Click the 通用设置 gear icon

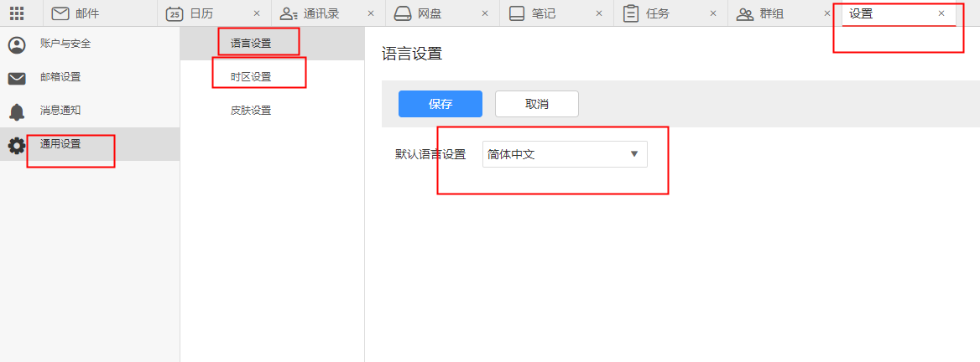17,145
